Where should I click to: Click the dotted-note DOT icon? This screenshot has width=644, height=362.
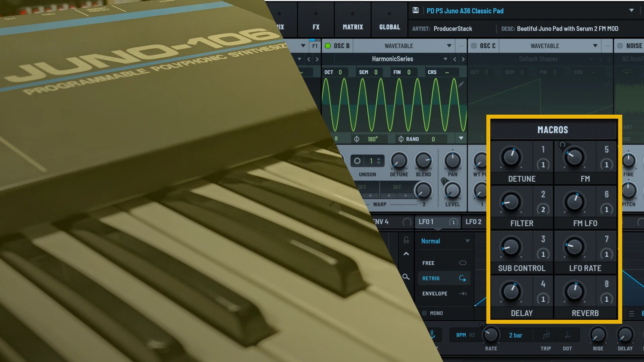point(567,335)
